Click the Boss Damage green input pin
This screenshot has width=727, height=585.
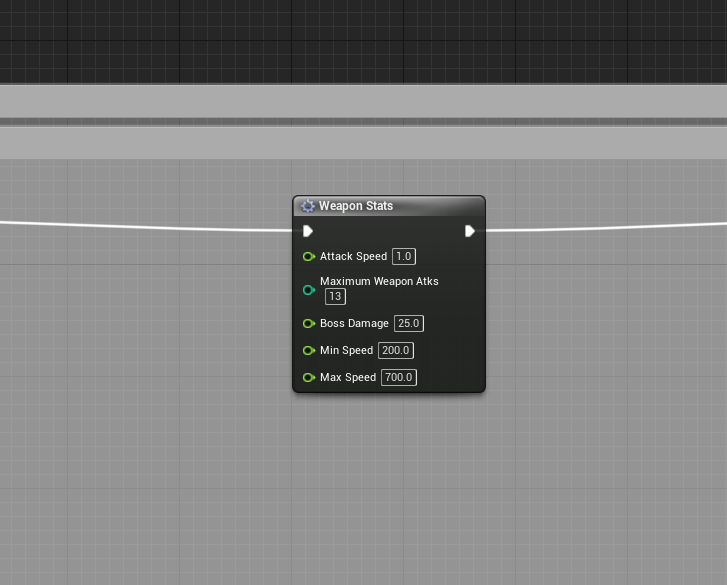[x=308, y=324]
